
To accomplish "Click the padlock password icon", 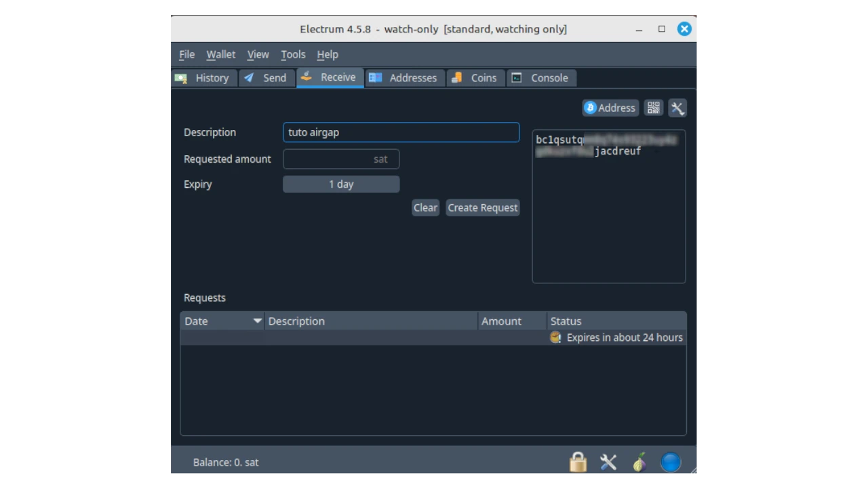I will click(578, 462).
